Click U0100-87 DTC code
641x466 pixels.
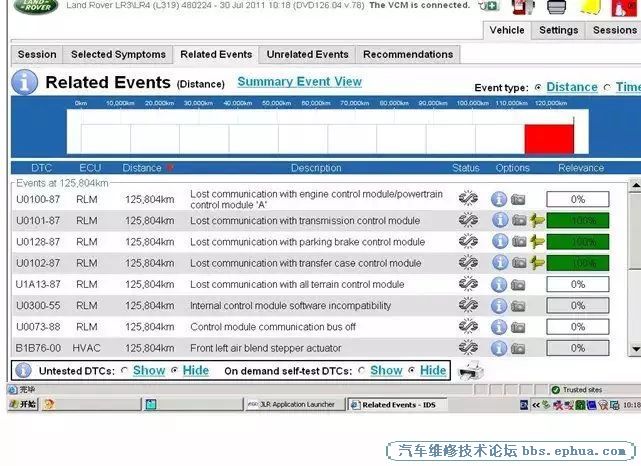(38, 199)
